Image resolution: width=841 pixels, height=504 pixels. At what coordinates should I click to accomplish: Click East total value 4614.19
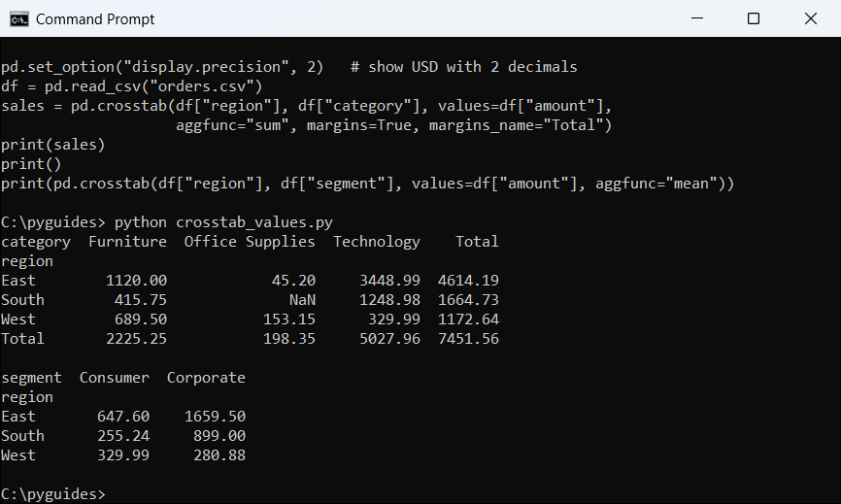(x=468, y=281)
